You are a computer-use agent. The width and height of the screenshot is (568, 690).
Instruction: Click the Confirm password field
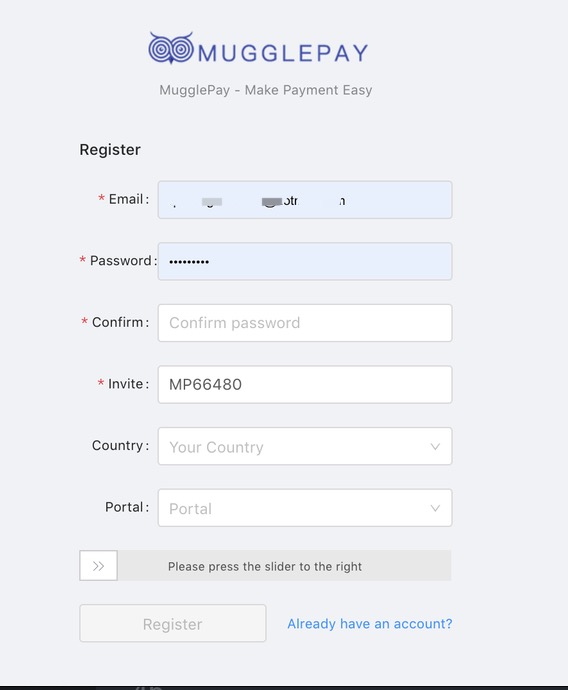tap(305, 323)
